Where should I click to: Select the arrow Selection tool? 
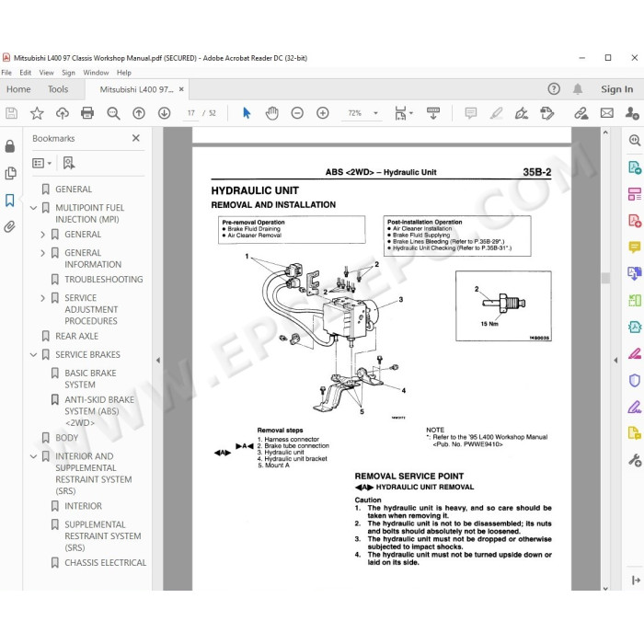tap(247, 113)
